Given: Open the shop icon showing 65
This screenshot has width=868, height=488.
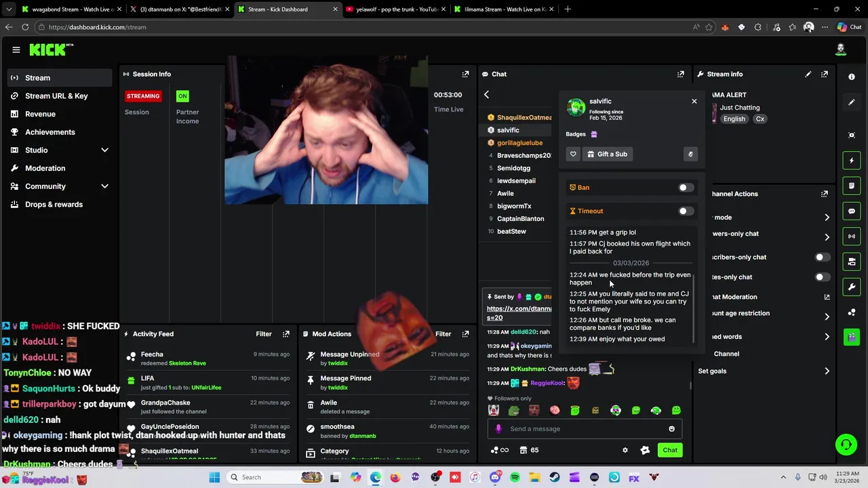Looking at the screenshot, I should point(530,450).
